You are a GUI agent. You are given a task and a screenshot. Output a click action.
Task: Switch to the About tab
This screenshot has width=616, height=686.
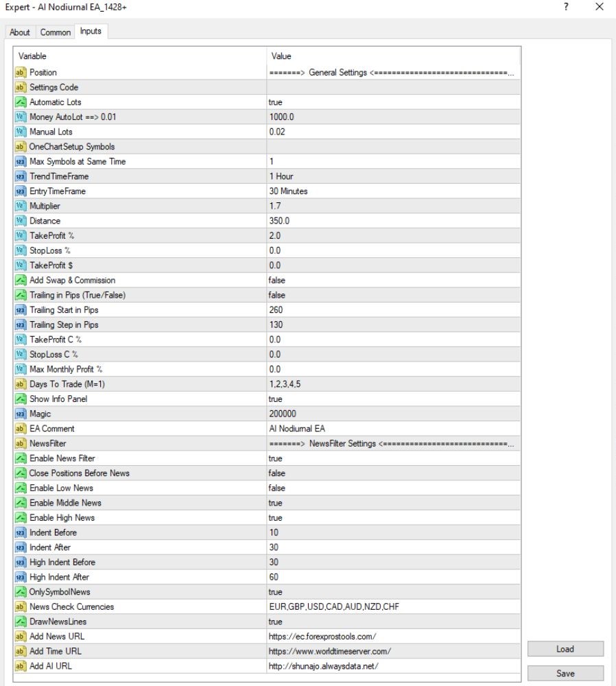pos(20,32)
